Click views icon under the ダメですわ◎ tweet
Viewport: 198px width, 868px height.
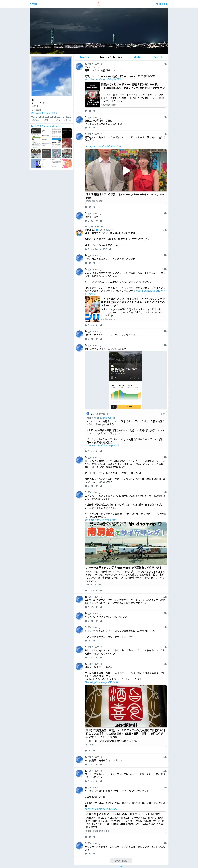tap(101, 221)
